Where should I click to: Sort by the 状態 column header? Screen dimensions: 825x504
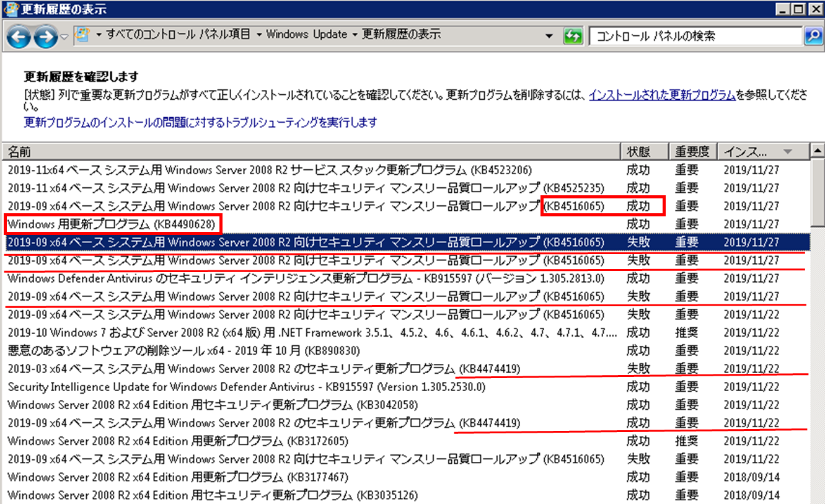point(645,152)
